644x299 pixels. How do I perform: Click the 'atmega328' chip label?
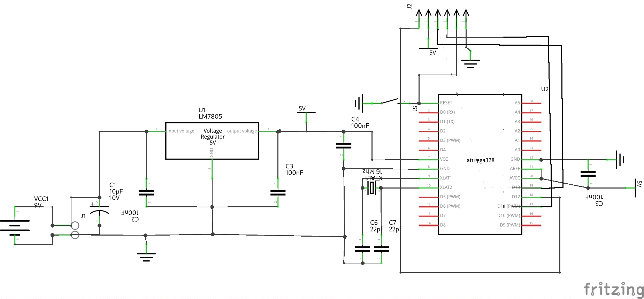(x=481, y=160)
